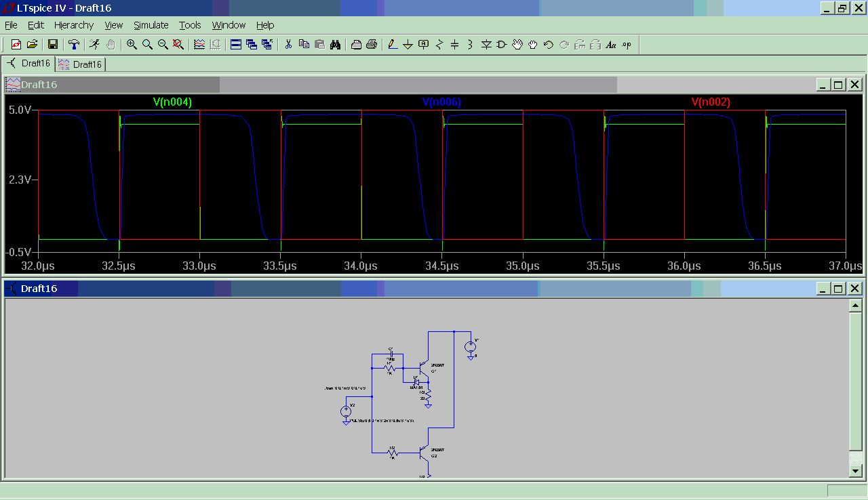Screen dimensions: 868x500
Task: Place a ground symbol using the toolbar
Action: 408,45
